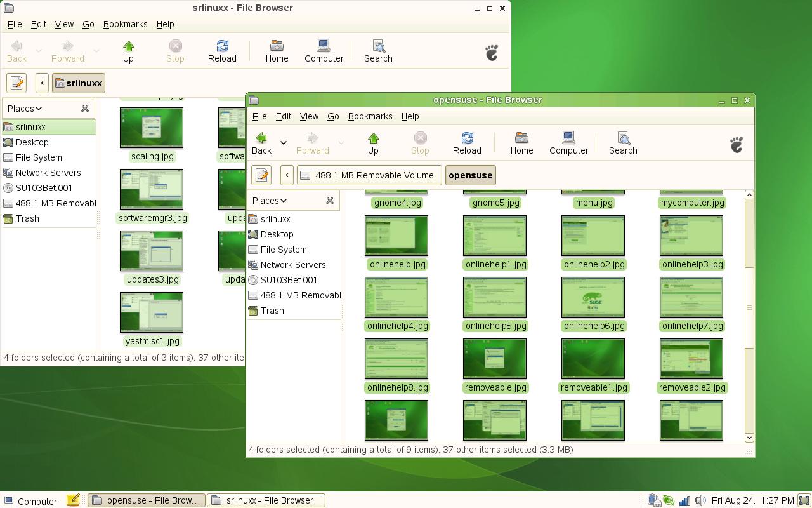
Task: Select onlinehelp3.jpg thumbnail
Action: [691, 236]
